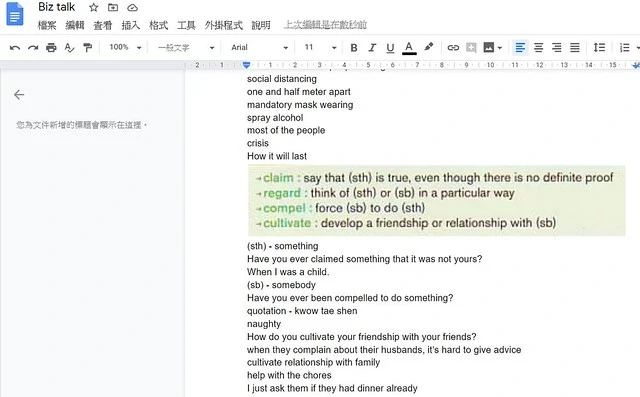Screen dimensions: 640x397
Task: Open the Arial font dropdown
Action: [259, 48]
